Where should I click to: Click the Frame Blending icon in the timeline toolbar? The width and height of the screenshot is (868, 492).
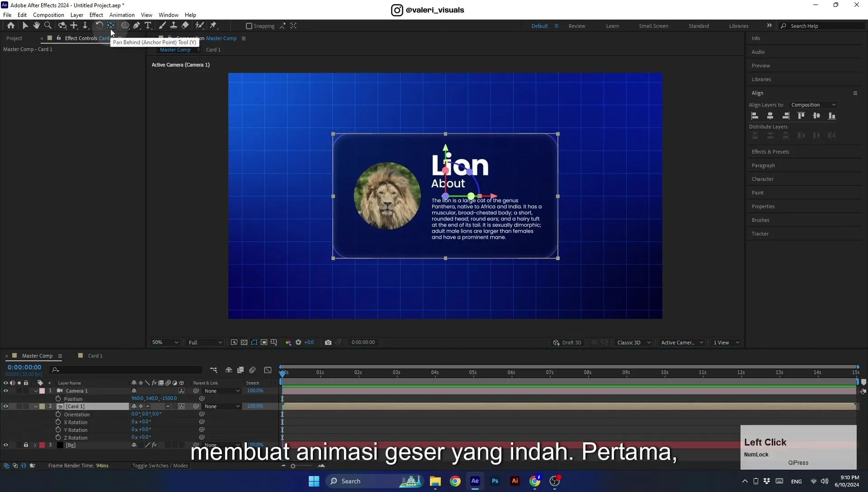[x=241, y=370]
